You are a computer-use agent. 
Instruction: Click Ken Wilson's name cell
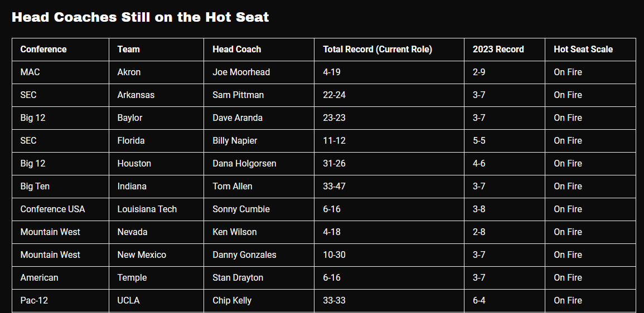[x=234, y=232]
